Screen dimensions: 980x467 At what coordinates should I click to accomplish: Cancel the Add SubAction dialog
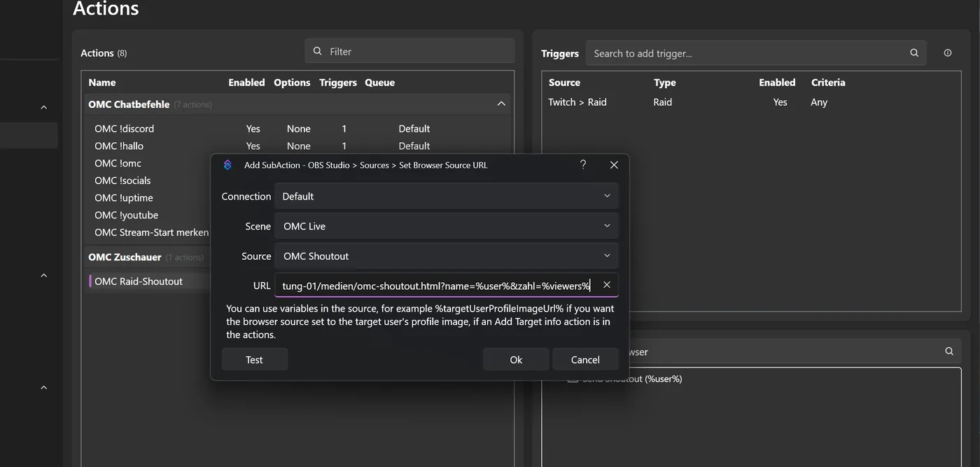585,360
